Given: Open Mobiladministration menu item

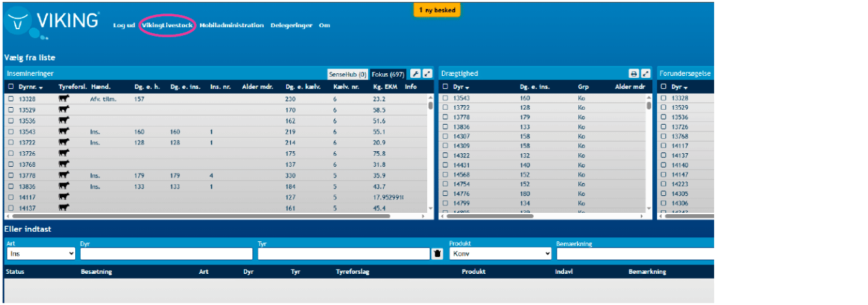Looking at the screenshot, I should [x=231, y=25].
